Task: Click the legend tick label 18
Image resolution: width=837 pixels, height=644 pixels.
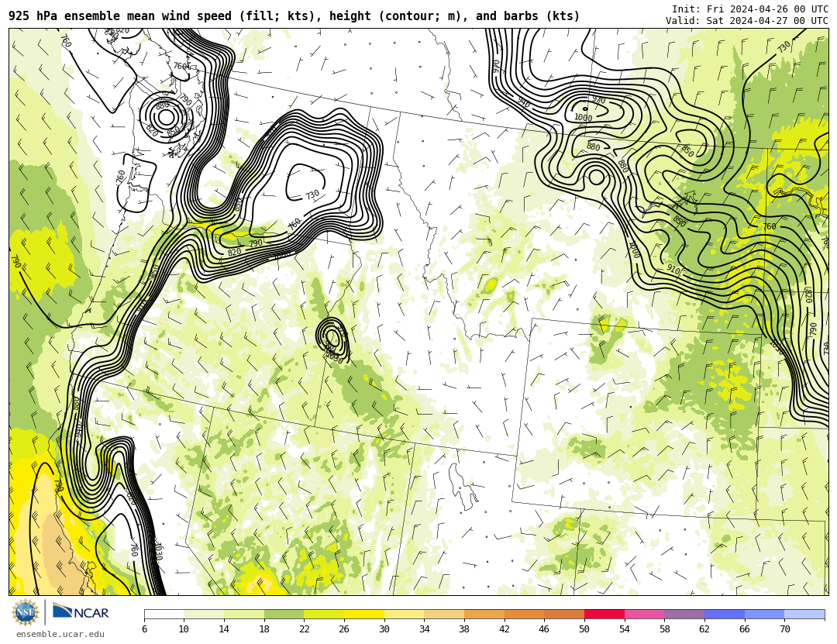Action: pyautogui.click(x=264, y=629)
